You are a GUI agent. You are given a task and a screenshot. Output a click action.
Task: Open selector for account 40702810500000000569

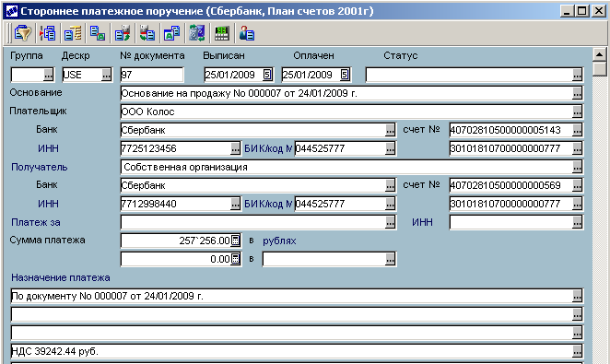click(578, 185)
